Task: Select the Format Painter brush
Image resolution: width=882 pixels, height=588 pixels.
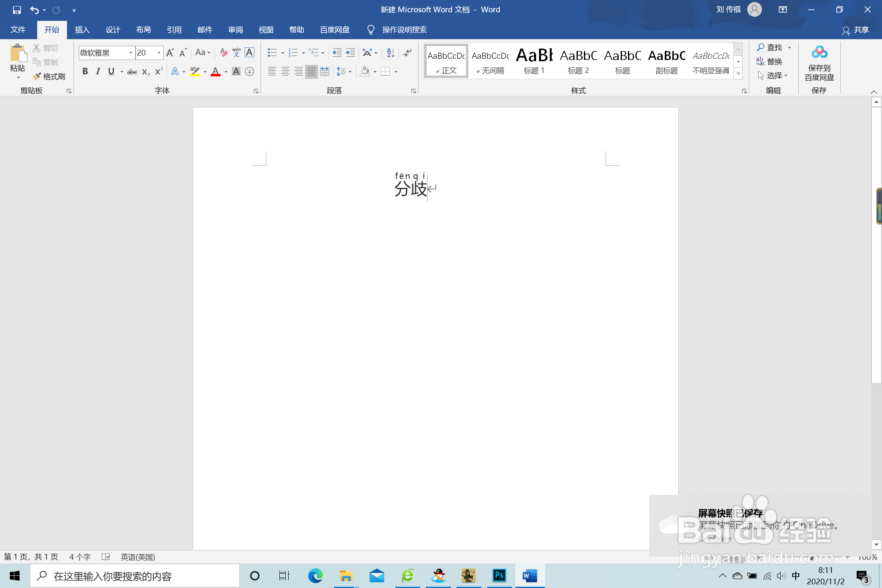Action: point(49,76)
